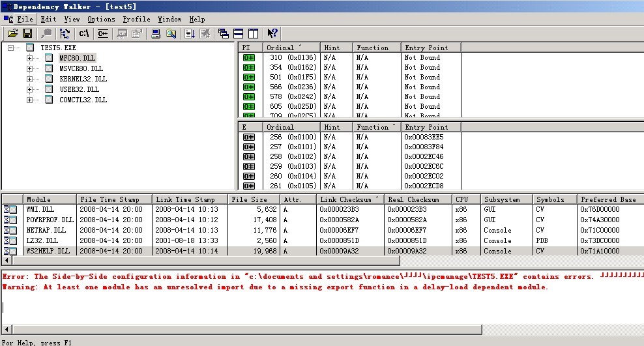
Task: Toggle View Full Paths (c:\) icon
Action: [x=84, y=33]
